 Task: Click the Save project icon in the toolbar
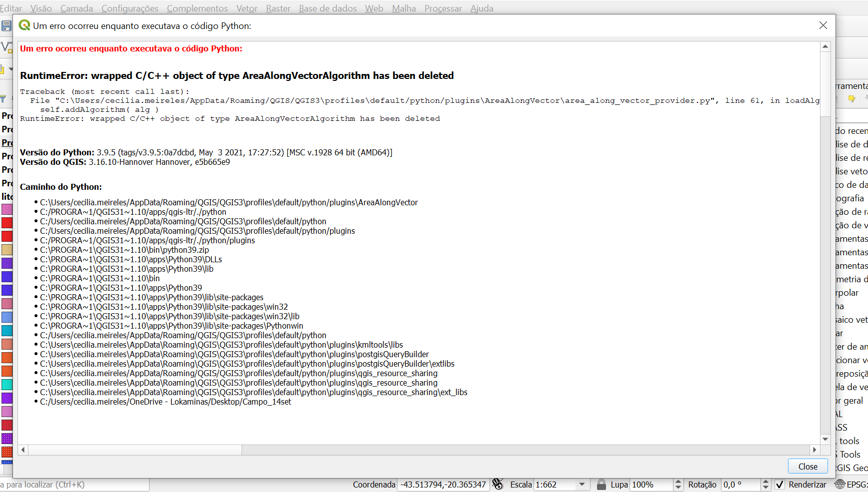[6, 26]
